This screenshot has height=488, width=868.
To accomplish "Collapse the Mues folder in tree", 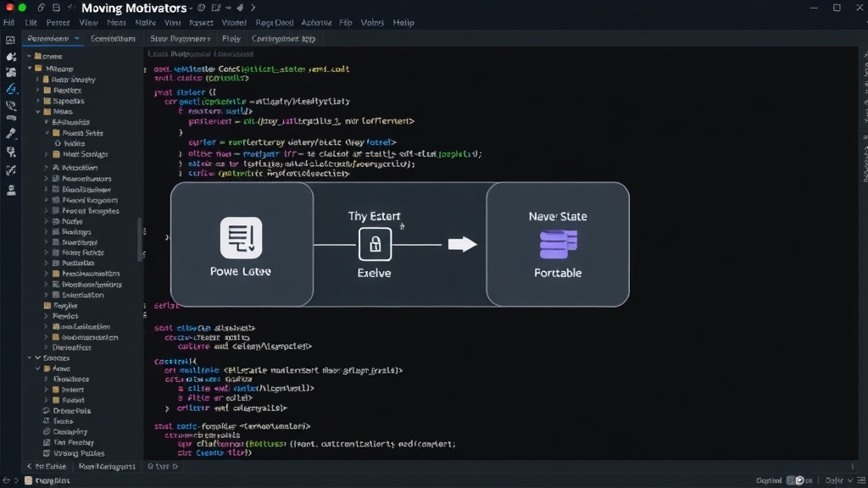I will point(38,112).
